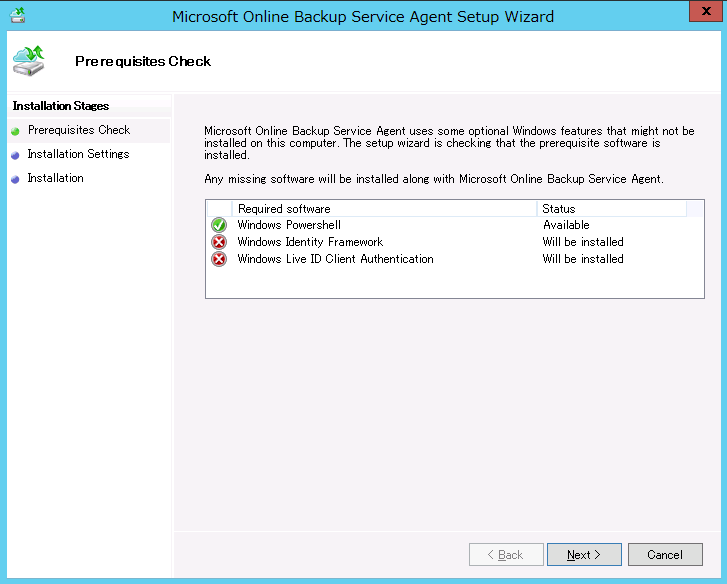Viewport: 727px width, 584px height.
Task: Select the Prerequisites Check stage
Action: point(79,130)
